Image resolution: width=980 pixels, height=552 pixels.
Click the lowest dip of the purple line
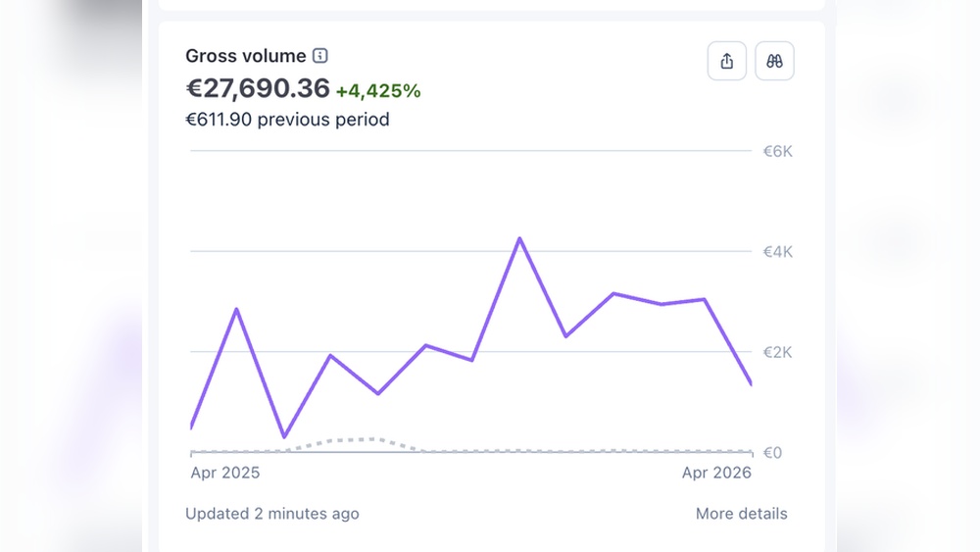click(x=284, y=435)
